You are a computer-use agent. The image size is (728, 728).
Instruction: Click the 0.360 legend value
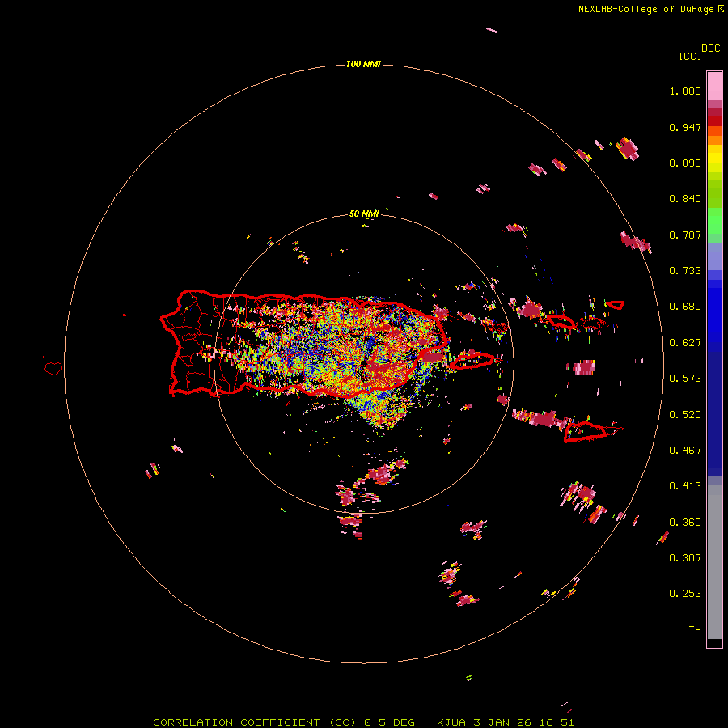tap(685, 523)
